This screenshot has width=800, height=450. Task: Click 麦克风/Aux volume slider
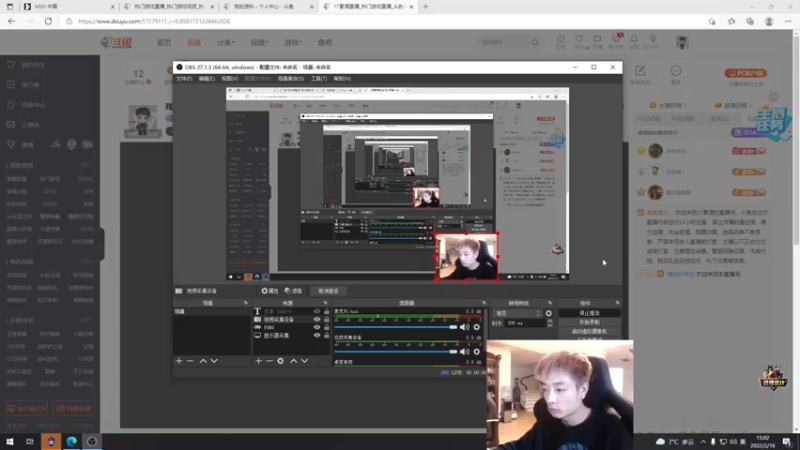(x=395, y=327)
